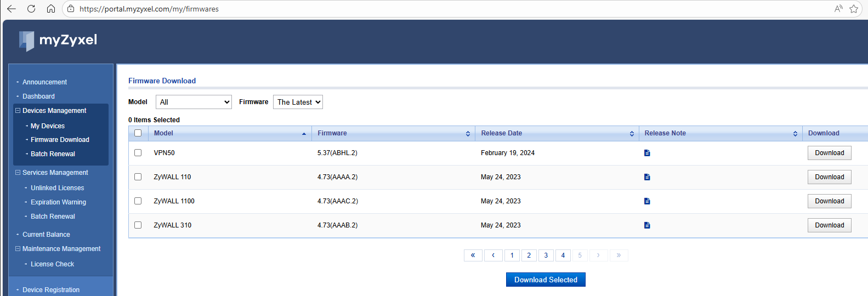Viewport: 868px width, 296px height.
Task: Sort by Release Date column arrows
Action: [x=632, y=134]
